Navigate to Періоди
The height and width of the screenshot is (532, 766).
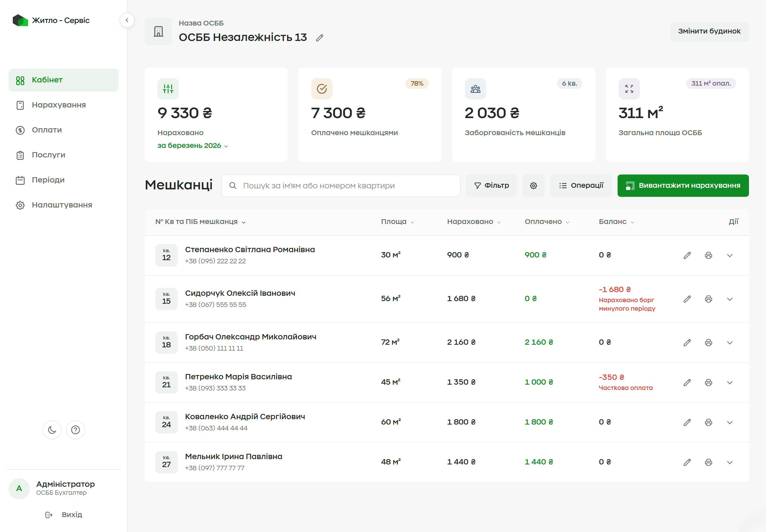pyautogui.click(x=63, y=180)
